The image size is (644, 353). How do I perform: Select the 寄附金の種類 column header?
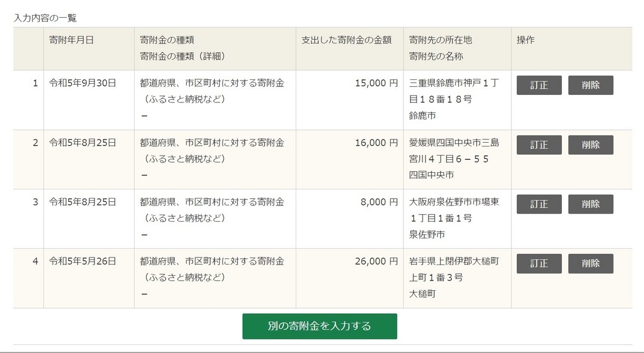point(167,40)
